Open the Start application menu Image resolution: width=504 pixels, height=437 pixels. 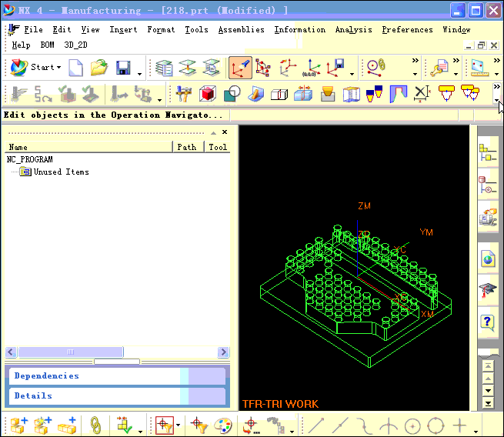pyautogui.click(x=35, y=68)
